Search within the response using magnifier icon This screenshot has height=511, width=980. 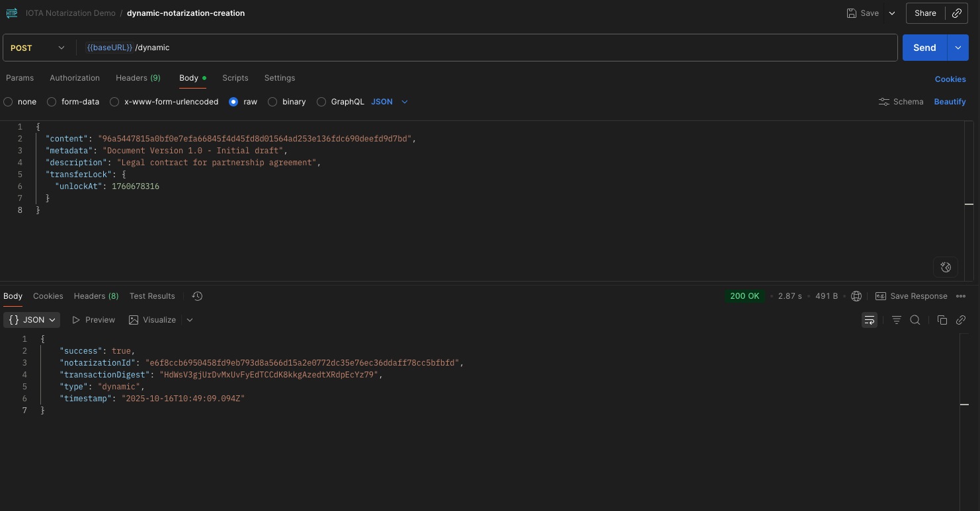pyautogui.click(x=915, y=319)
